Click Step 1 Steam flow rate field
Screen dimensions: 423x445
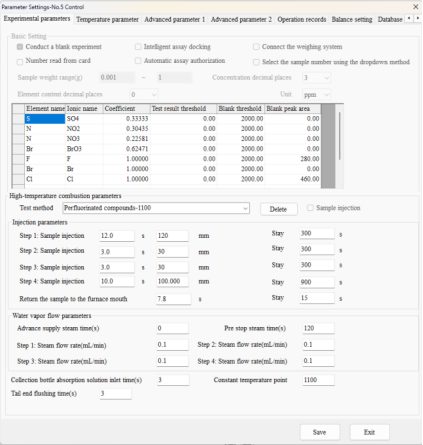pyautogui.click(x=173, y=345)
